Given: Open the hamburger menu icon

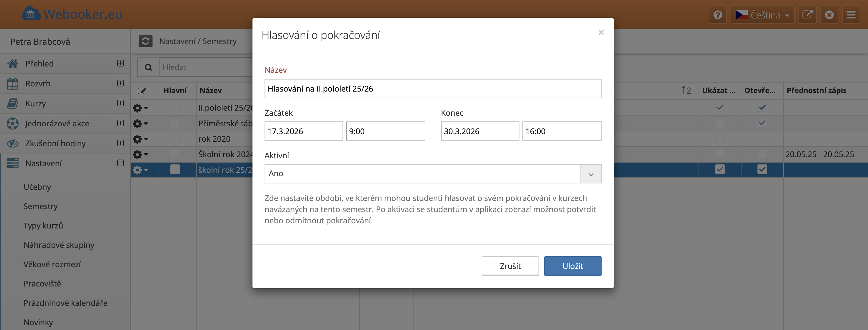Looking at the screenshot, I should pos(851,15).
